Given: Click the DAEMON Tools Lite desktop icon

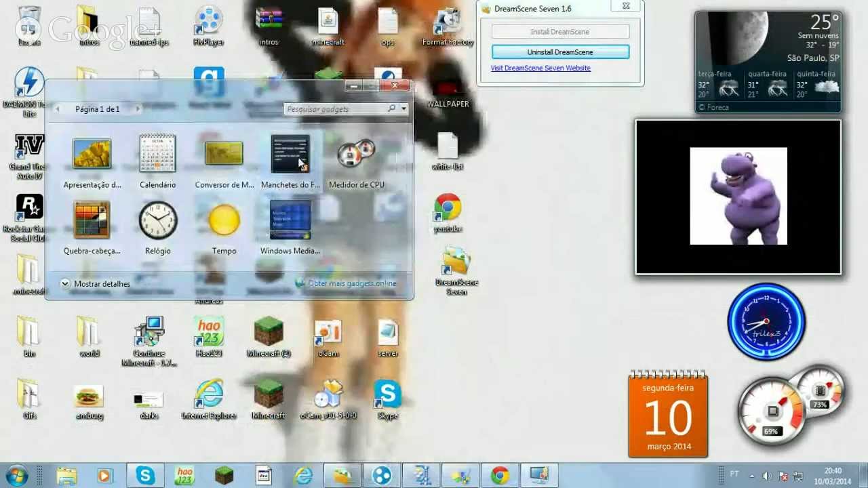Looking at the screenshot, I should pos(28,92).
